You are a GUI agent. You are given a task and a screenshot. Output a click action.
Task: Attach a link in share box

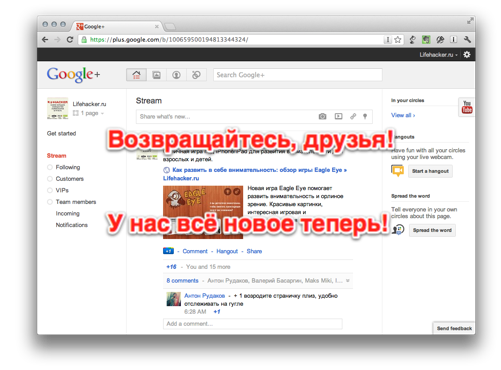pyautogui.click(x=353, y=116)
